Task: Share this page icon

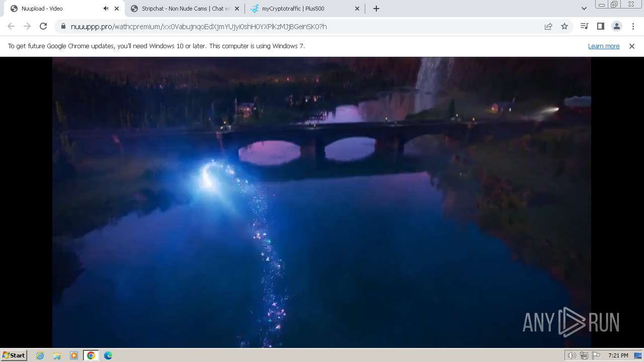Action: coord(548,26)
